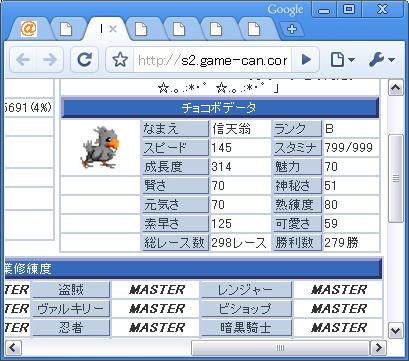Click the チョコボデータ header bar

coord(220,108)
